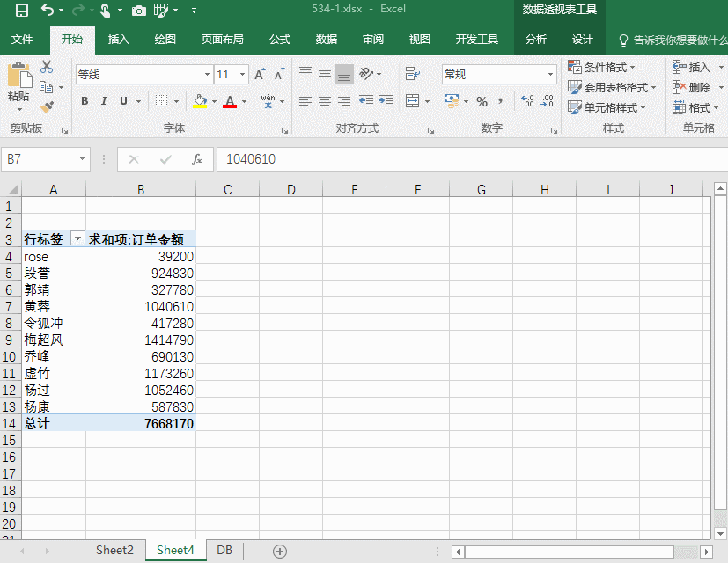
Task: Click the orientation text rotate icon
Action: point(366,74)
